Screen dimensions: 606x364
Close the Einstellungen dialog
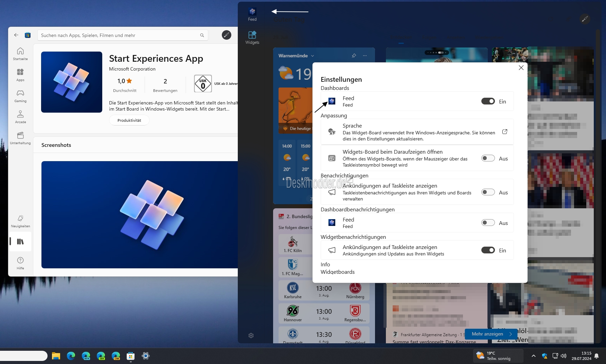pos(521,68)
